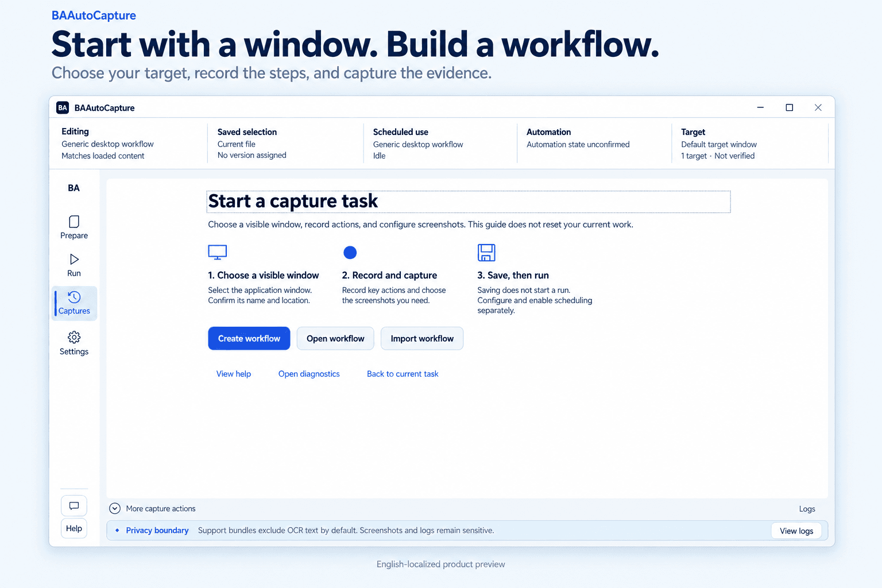Click '3. Save, then run' step title

[x=513, y=275]
